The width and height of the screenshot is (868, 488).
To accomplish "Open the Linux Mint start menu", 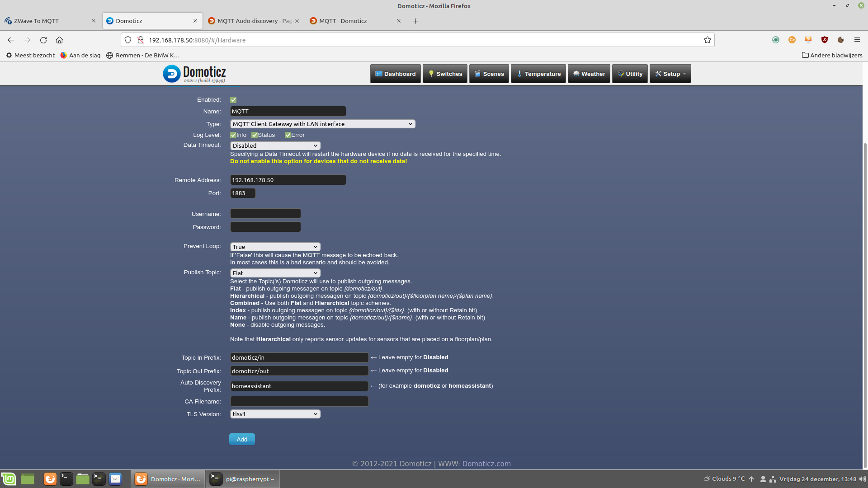I will pos(9,479).
